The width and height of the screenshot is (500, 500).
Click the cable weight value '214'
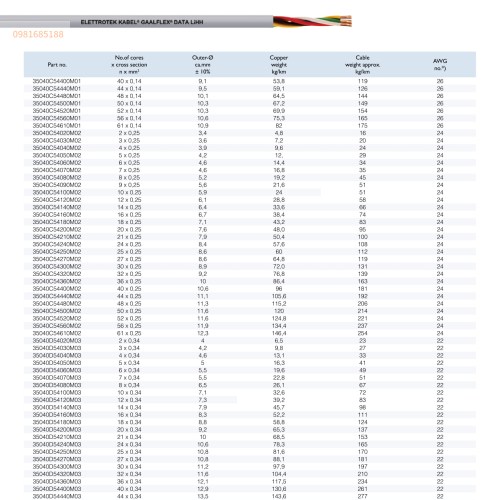[362, 311]
